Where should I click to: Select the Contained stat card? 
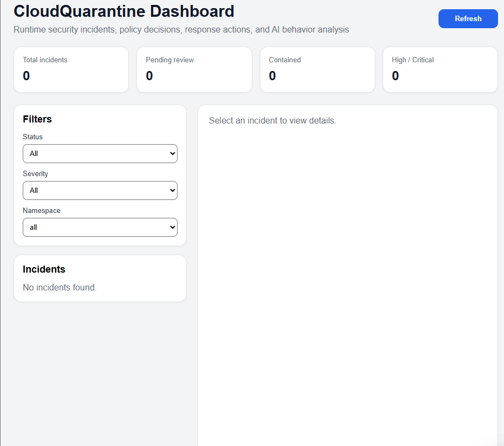point(317,69)
